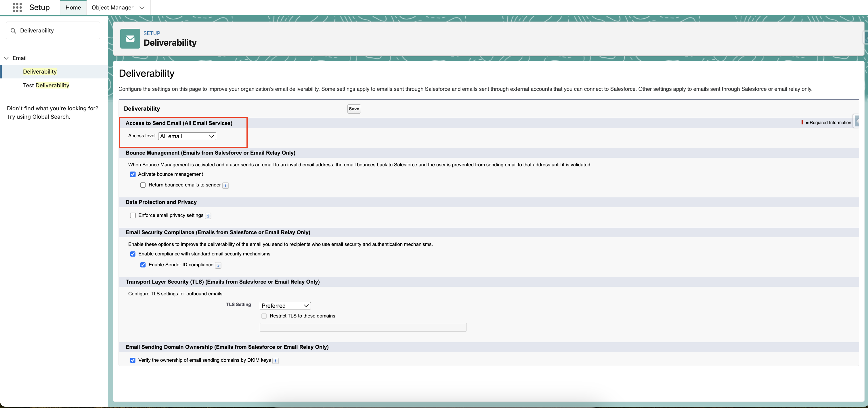Viewport: 868px width, 408px height.
Task: Uncheck Activate bounce management
Action: pos(133,174)
